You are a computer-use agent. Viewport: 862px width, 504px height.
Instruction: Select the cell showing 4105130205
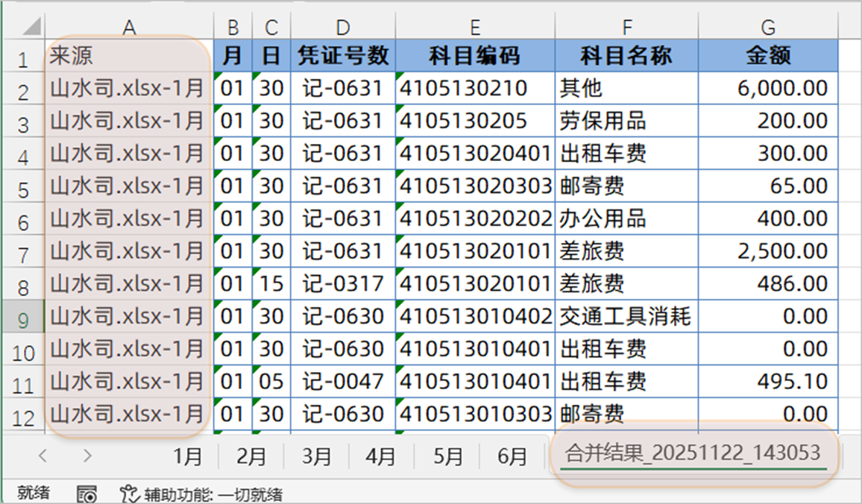pyautogui.click(x=475, y=121)
